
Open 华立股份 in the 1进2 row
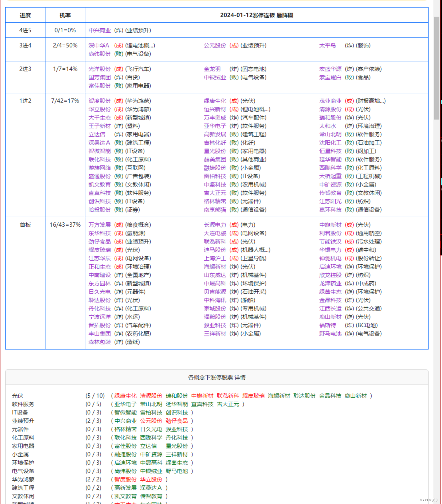click(x=100, y=109)
